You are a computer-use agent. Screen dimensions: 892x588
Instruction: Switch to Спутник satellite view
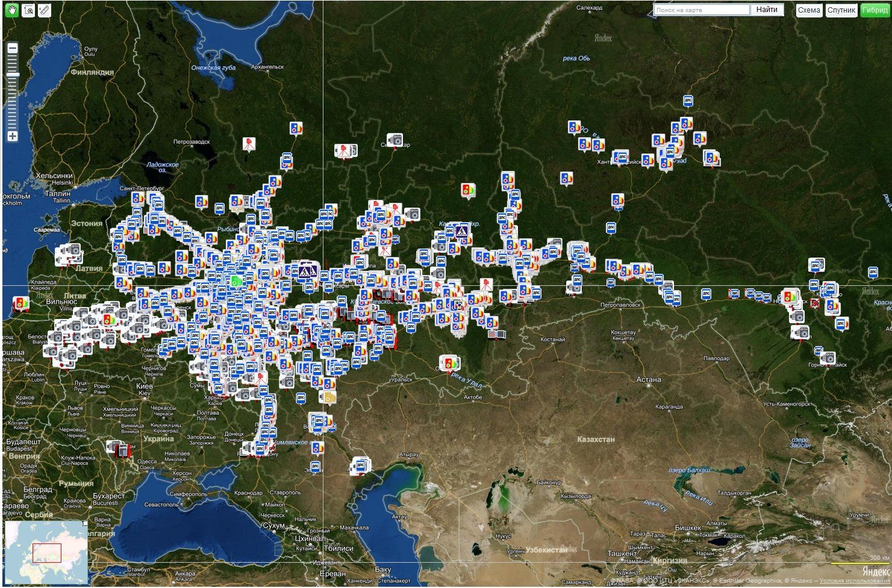coord(841,10)
